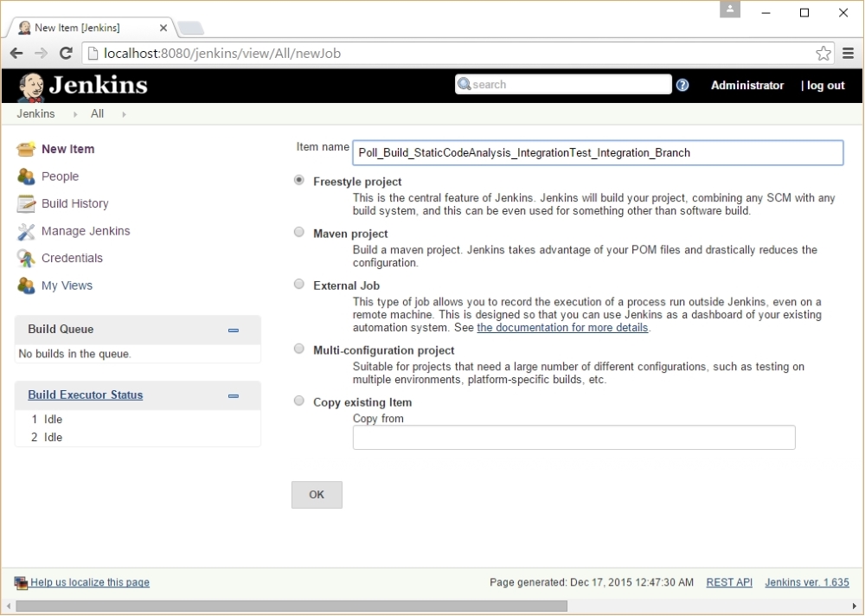Screen dimensions: 865x616
Task: Click the browser forward arrow
Action: [x=41, y=53]
